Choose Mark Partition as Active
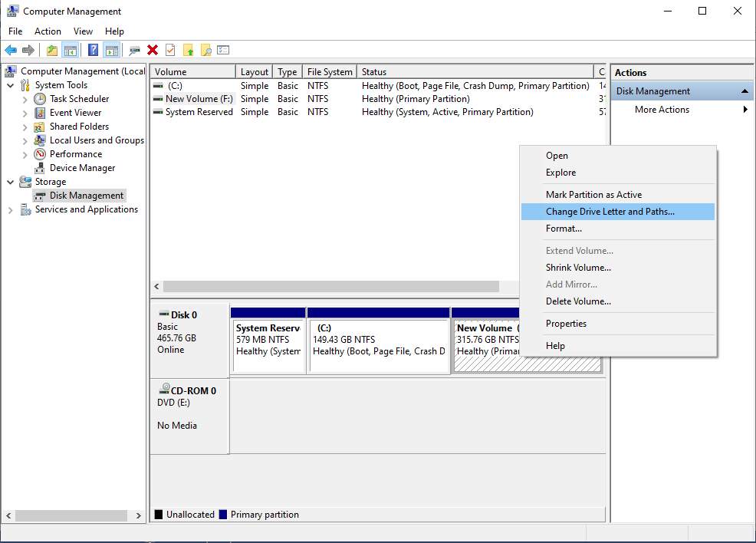The height and width of the screenshot is (543, 756). (x=618, y=195)
